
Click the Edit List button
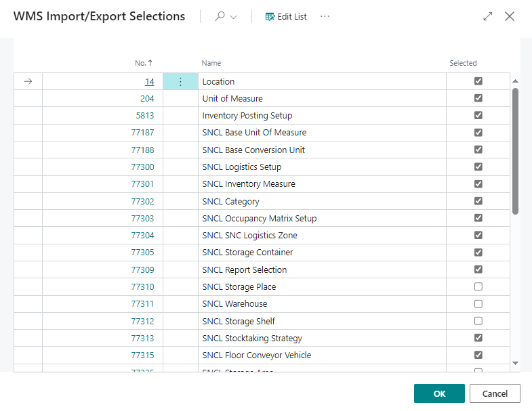286,16
